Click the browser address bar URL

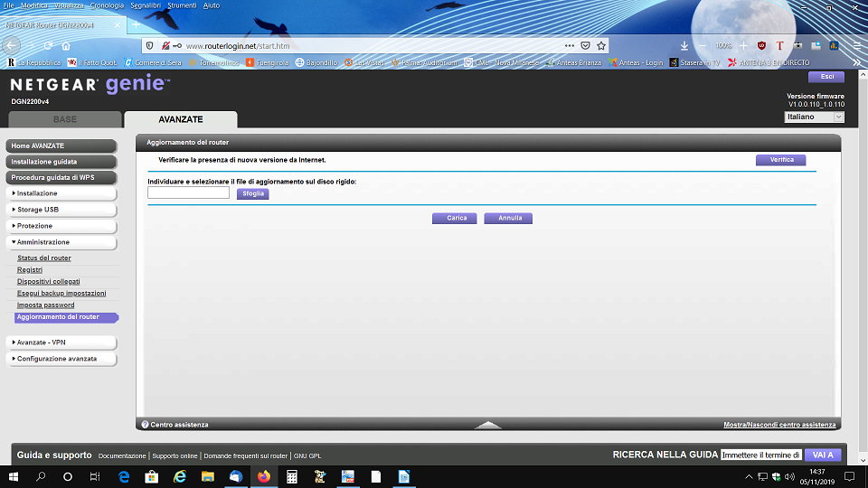click(238, 46)
